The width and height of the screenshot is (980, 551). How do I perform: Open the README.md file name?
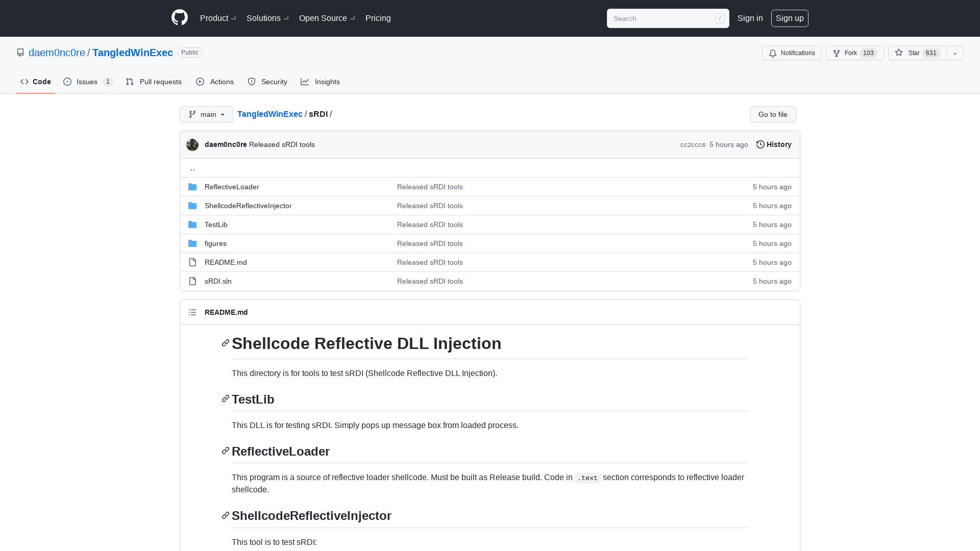point(226,262)
